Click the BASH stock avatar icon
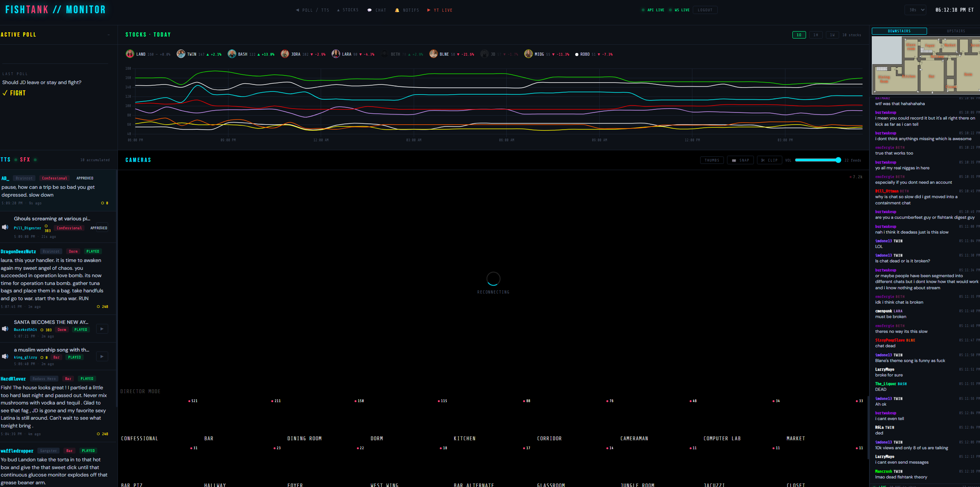Viewport: 980px width, 487px height. (x=232, y=54)
